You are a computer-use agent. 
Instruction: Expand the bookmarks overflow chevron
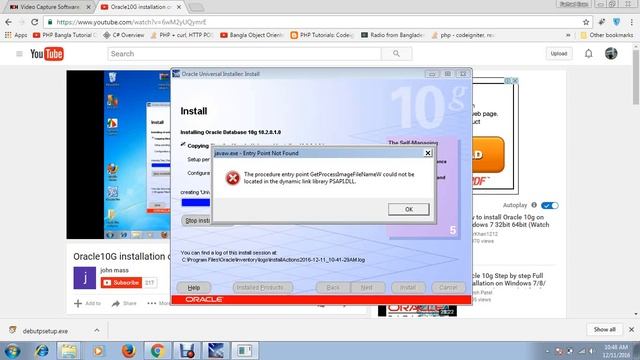[568, 35]
